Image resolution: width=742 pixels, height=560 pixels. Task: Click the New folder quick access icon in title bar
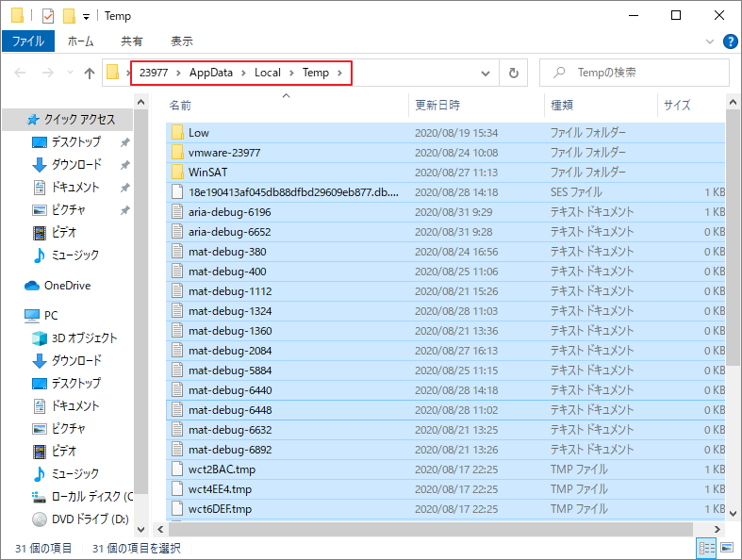point(69,16)
